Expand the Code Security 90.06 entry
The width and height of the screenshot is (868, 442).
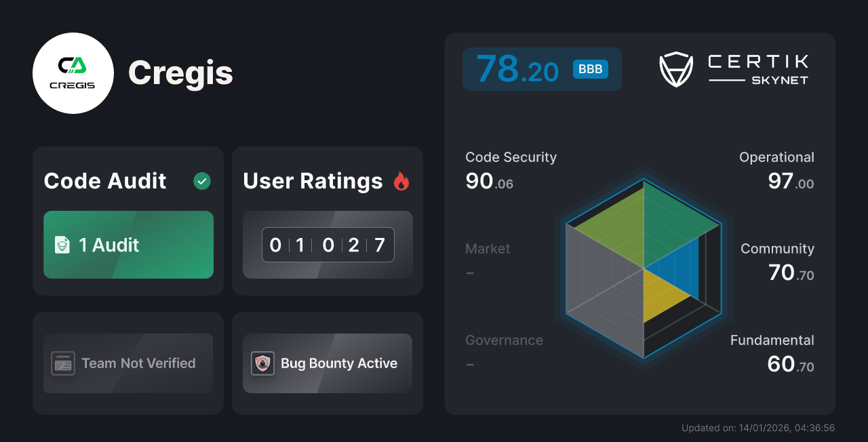click(x=511, y=169)
